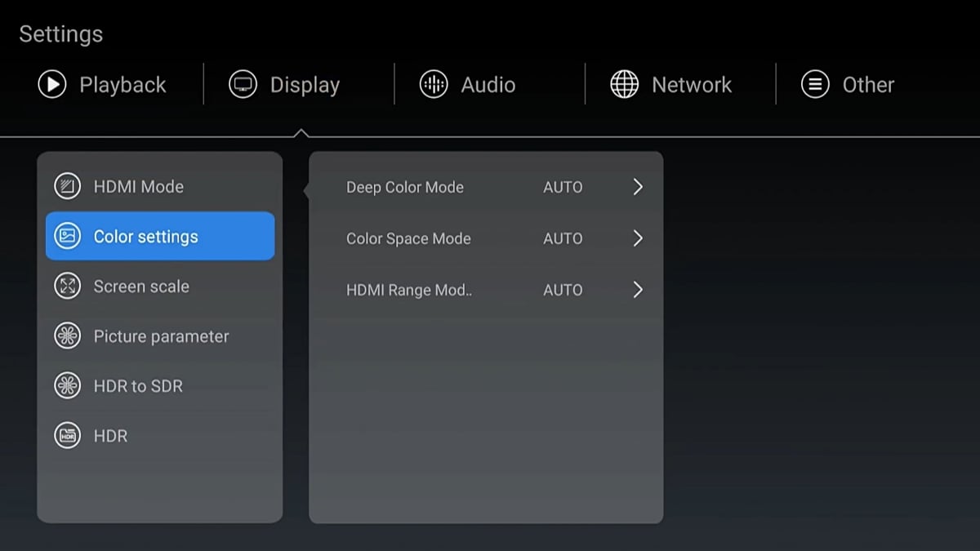Open the Picture parameter menu entry
This screenshot has width=980, height=551.
point(161,336)
